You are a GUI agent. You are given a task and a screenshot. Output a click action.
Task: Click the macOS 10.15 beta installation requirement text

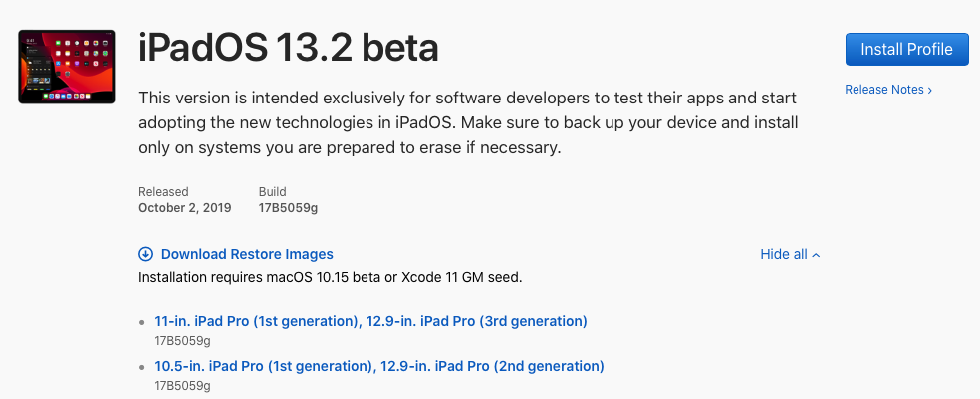click(330, 277)
